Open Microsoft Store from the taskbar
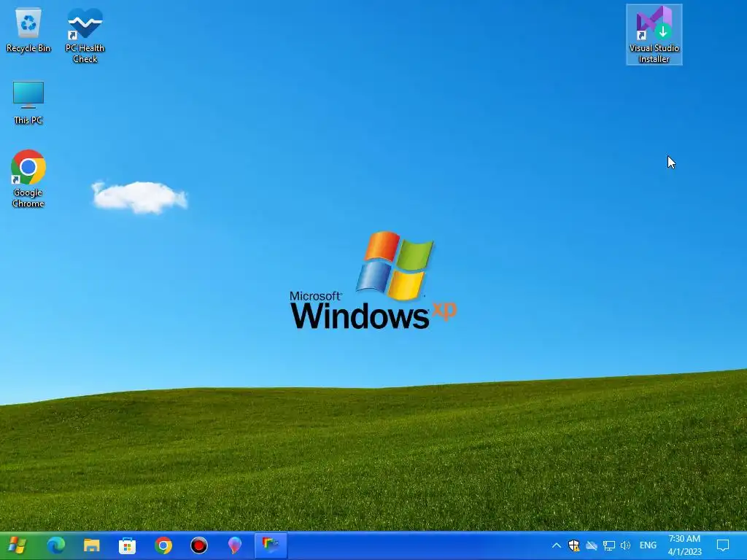The image size is (747, 560). pyautogui.click(x=127, y=545)
